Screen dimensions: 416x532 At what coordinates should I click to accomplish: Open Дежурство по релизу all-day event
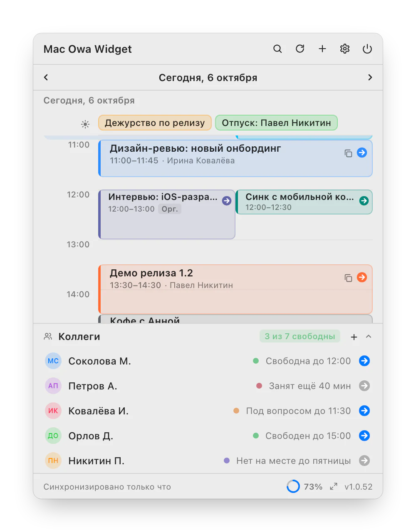(x=155, y=123)
